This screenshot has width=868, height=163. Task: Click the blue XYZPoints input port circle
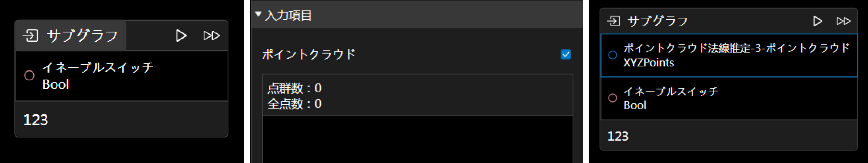[x=612, y=55]
